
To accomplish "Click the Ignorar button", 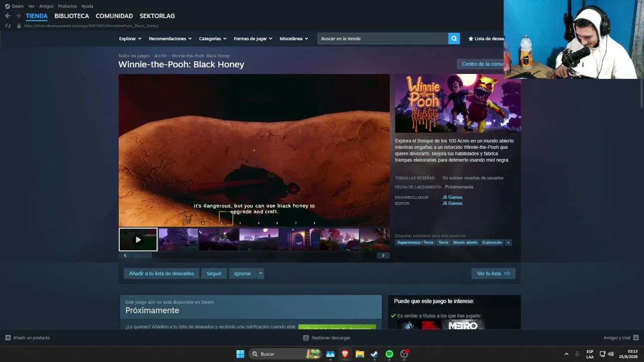I will click(x=243, y=274).
